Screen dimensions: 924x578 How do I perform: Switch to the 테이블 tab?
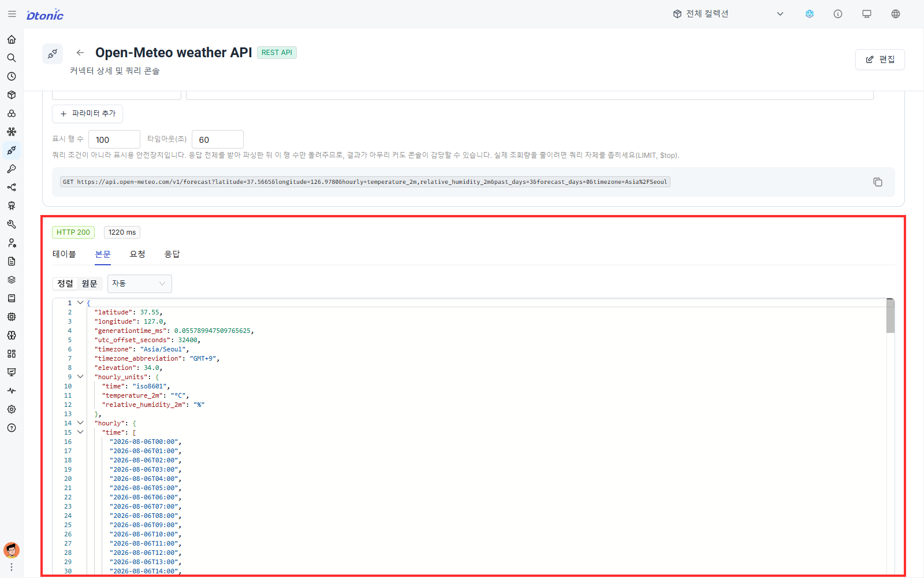pos(64,254)
